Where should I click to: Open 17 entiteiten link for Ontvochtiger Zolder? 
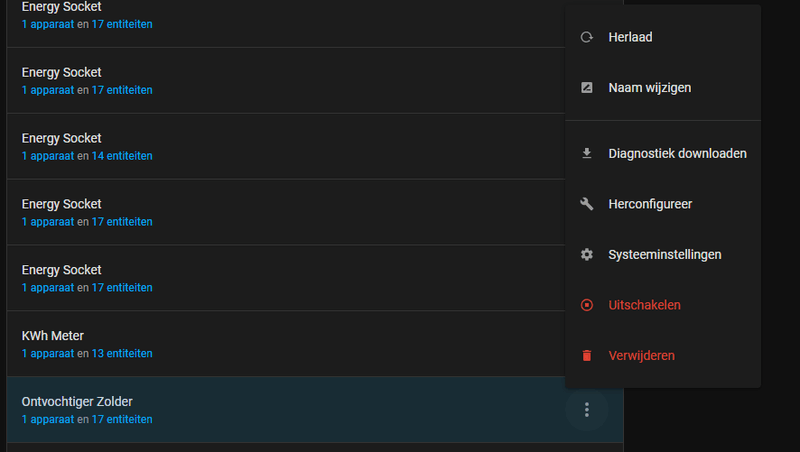click(x=122, y=420)
